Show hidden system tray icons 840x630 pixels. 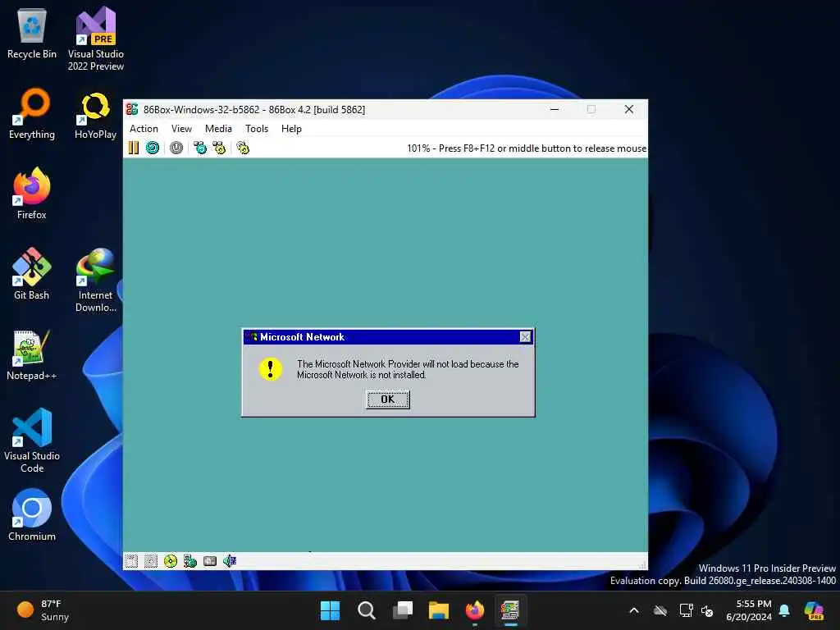point(634,610)
